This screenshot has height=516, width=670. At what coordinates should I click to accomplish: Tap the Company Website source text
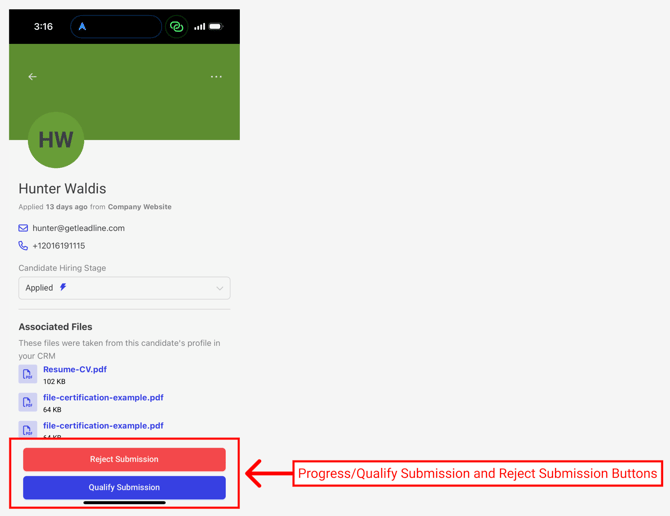pos(140,207)
